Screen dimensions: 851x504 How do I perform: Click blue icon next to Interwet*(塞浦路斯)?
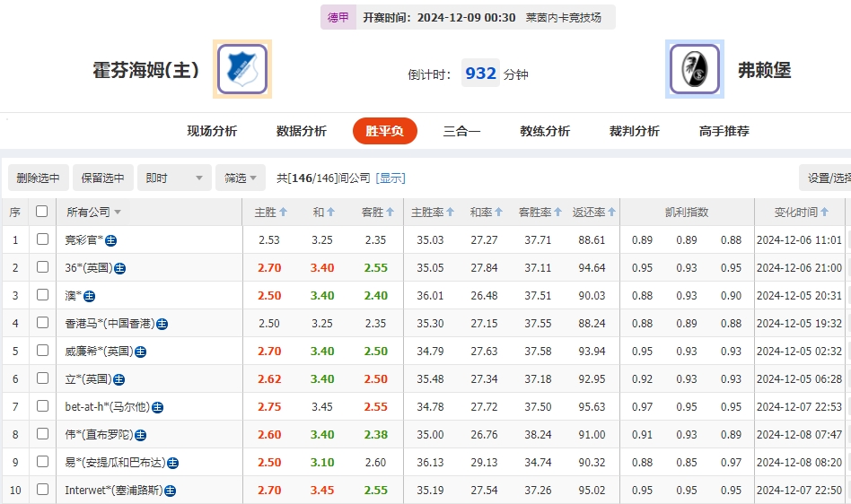170,491
